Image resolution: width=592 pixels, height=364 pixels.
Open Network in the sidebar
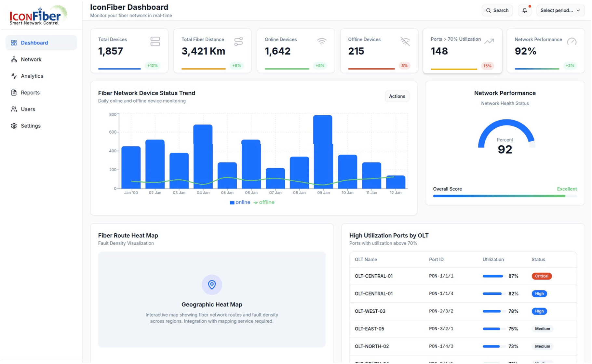click(x=31, y=59)
